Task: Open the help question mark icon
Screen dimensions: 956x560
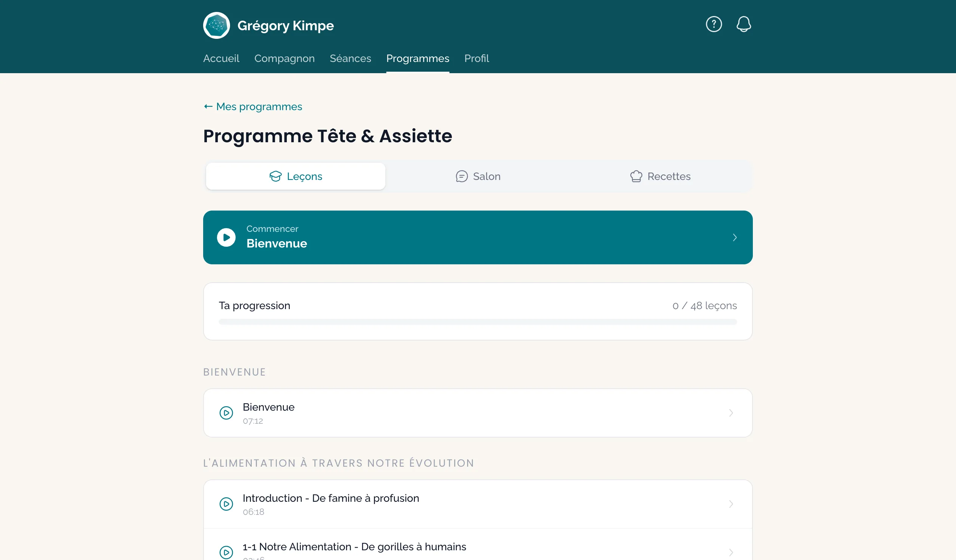Action: tap(714, 24)
